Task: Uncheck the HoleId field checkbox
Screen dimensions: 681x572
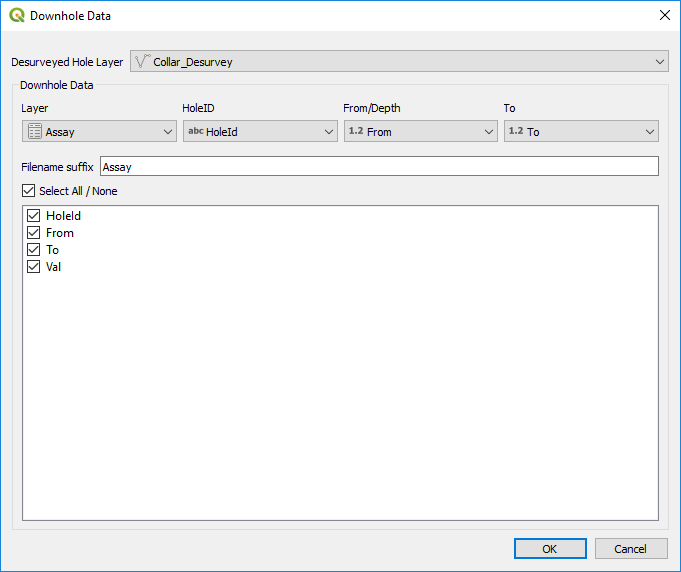Action: pyautogui.click(x=33, y=215)
